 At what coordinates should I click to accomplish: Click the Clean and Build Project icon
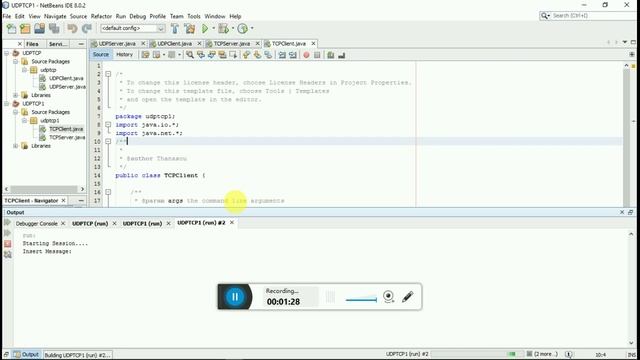click(189, 29)
